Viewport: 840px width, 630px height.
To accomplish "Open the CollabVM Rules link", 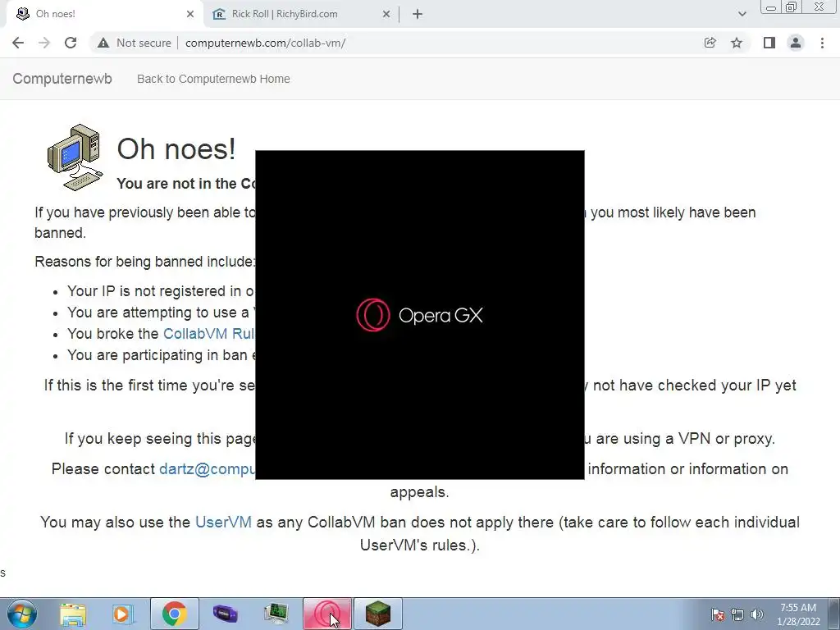I will 209,333.
